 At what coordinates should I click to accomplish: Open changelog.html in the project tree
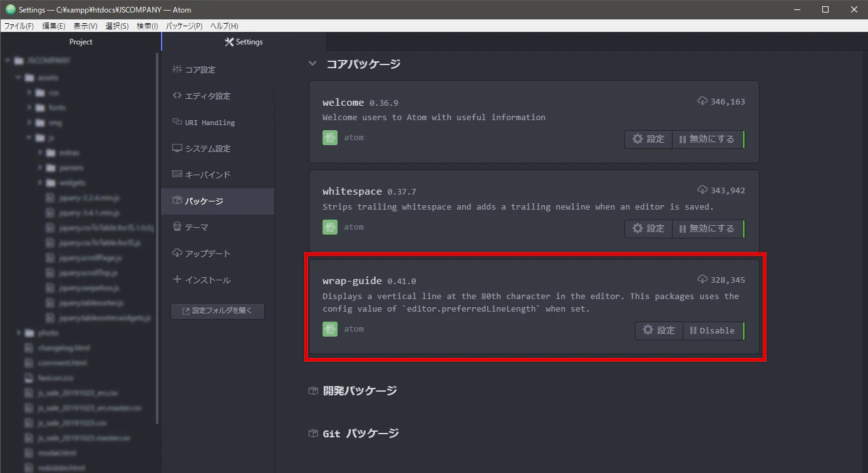(64, 348)
